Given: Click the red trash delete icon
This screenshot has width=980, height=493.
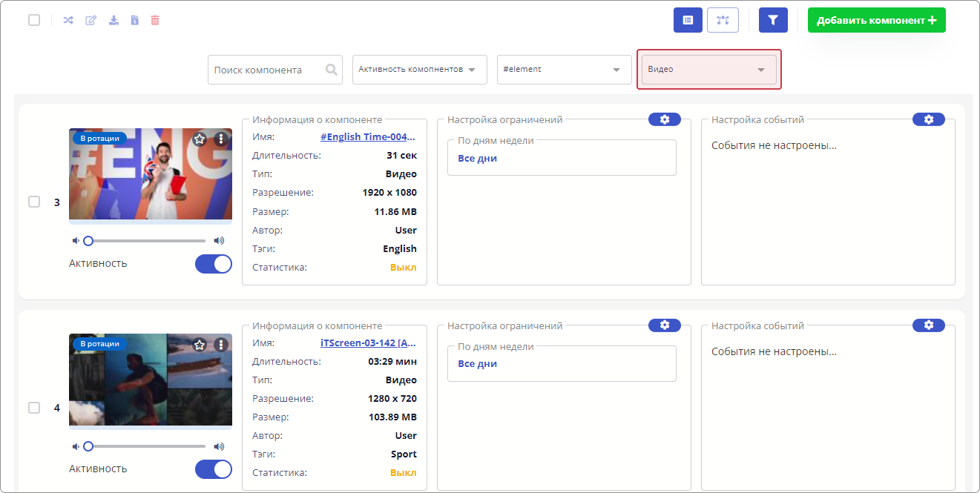Looking at the screenshot, I should pos(155,20).
